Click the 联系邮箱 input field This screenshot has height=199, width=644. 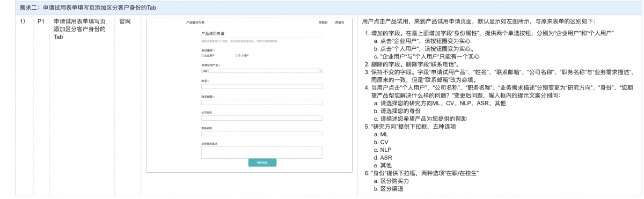(261, 102)
